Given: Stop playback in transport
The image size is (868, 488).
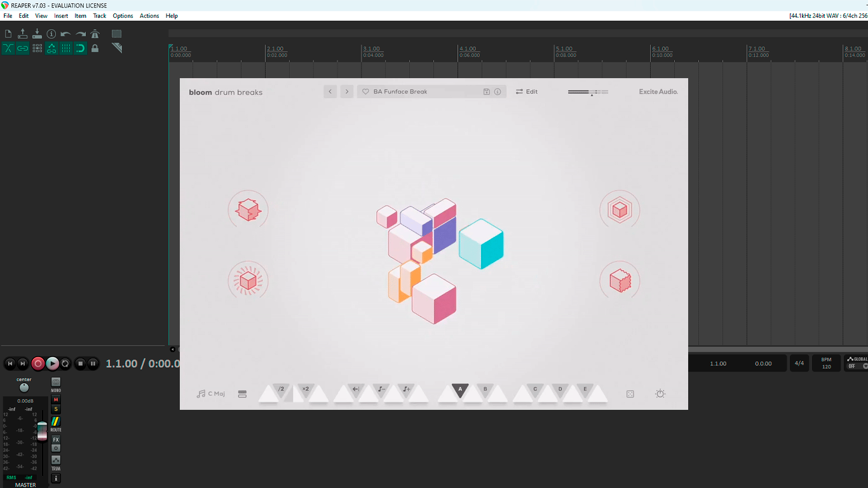Looking at the screenshot, I should [80, 363].
